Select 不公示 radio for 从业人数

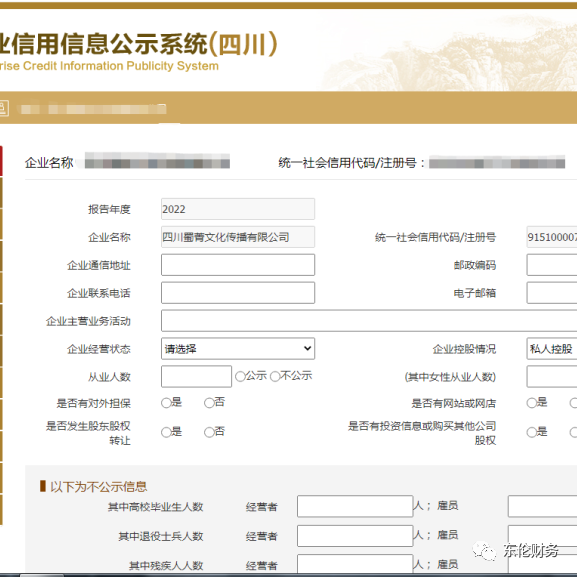275,376
